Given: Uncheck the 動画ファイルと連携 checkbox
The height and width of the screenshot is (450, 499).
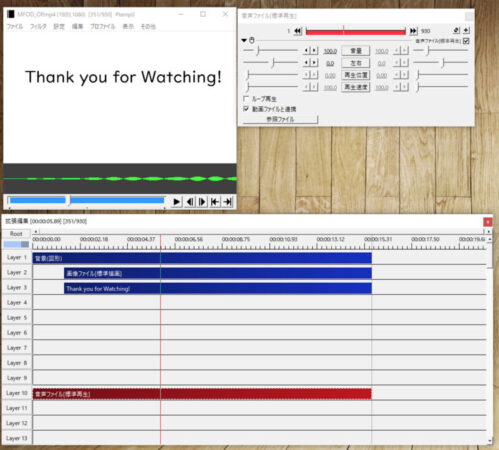Looking at the screenshot, I should point(246,109).
